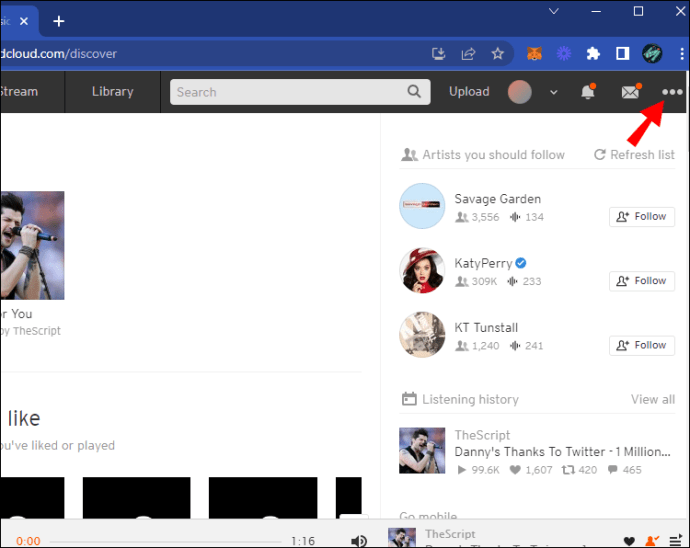Screen dimensions: 690x548
Task: Seek on the playback progress bar
Action: [x=170, y=541]
